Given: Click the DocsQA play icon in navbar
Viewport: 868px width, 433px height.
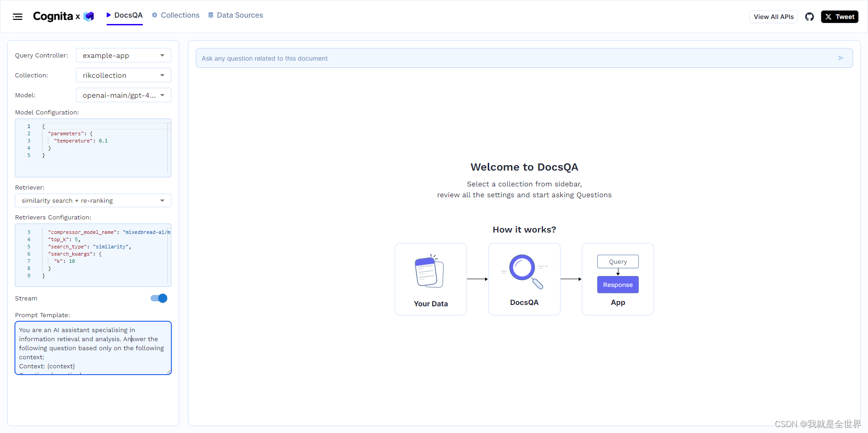Looking at the screenshot, I should 108,15.
